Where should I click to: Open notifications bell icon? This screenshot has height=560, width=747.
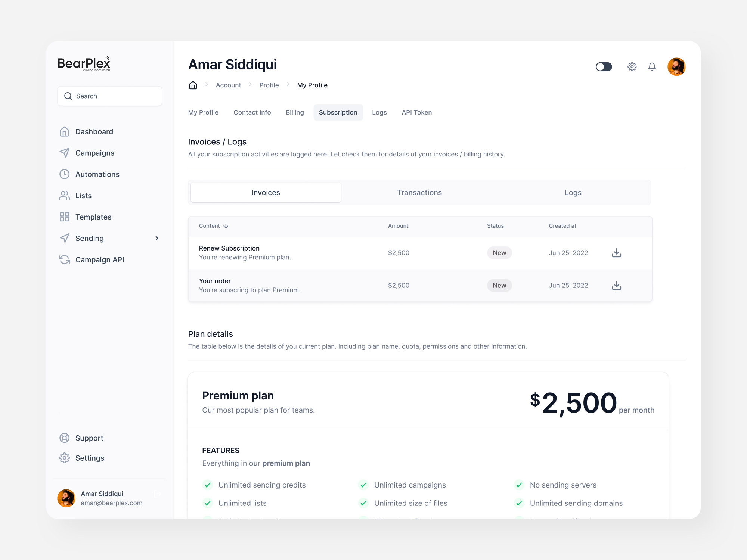pyautogui.click(x=652, y=67)
